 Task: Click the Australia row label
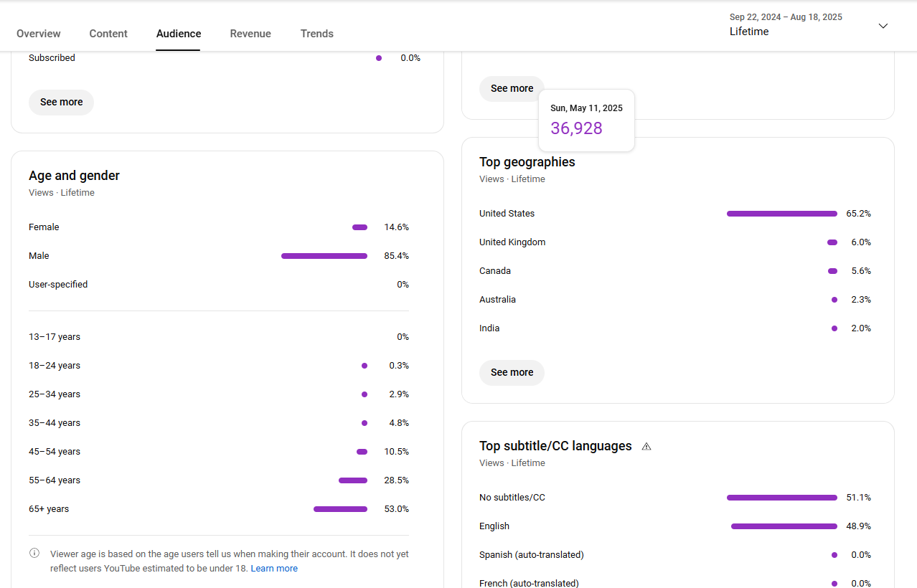click(497, 300)
